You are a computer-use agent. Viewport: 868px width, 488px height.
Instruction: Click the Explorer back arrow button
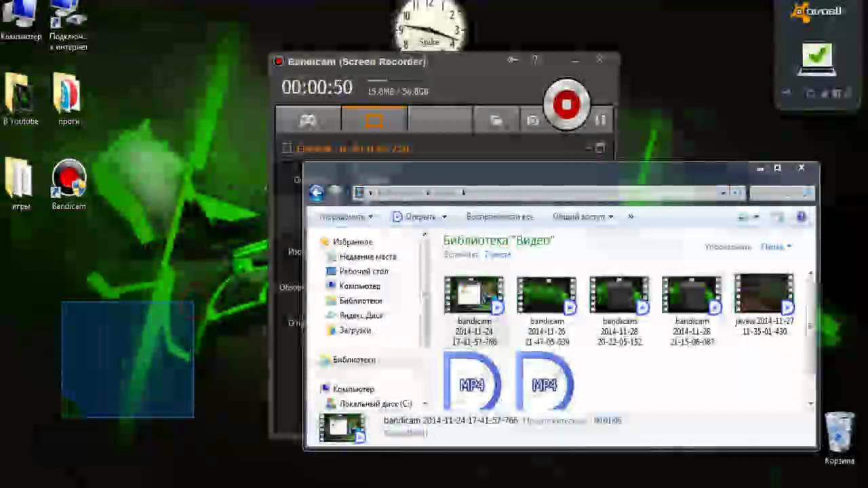coord(316,192)
